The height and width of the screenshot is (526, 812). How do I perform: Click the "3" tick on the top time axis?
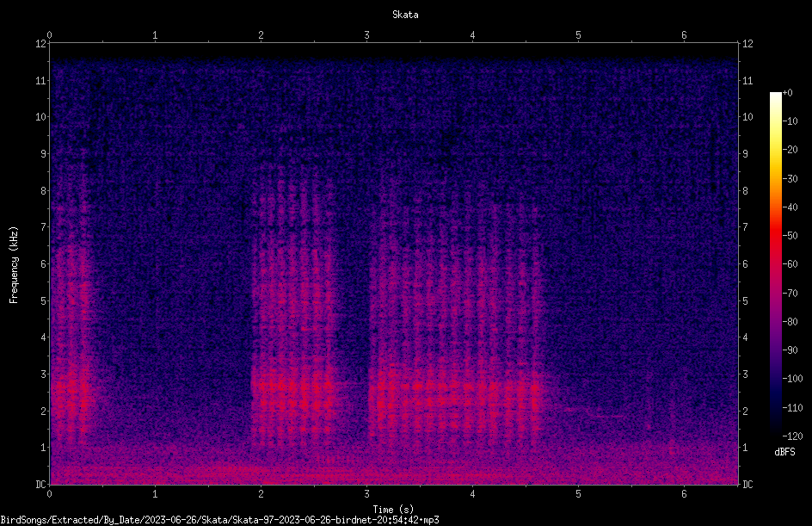click(x=366, y=35)
